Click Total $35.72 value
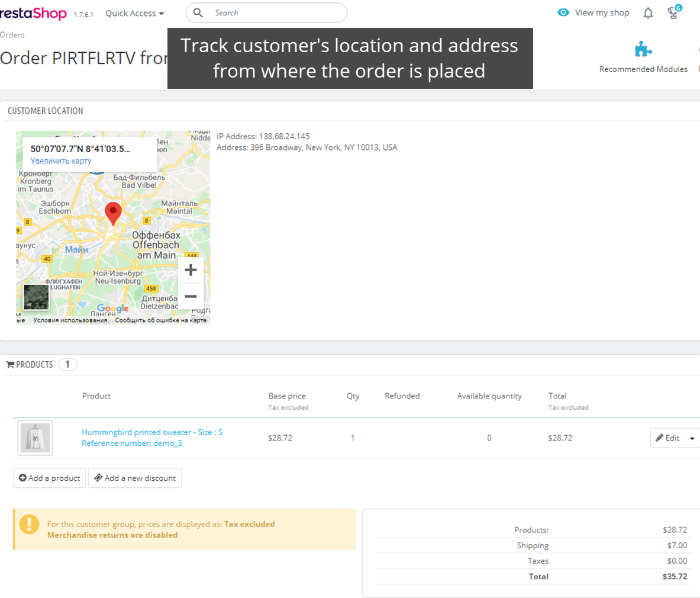The width and height of the screenshot is (700, 598). click(x=675, y=577)
